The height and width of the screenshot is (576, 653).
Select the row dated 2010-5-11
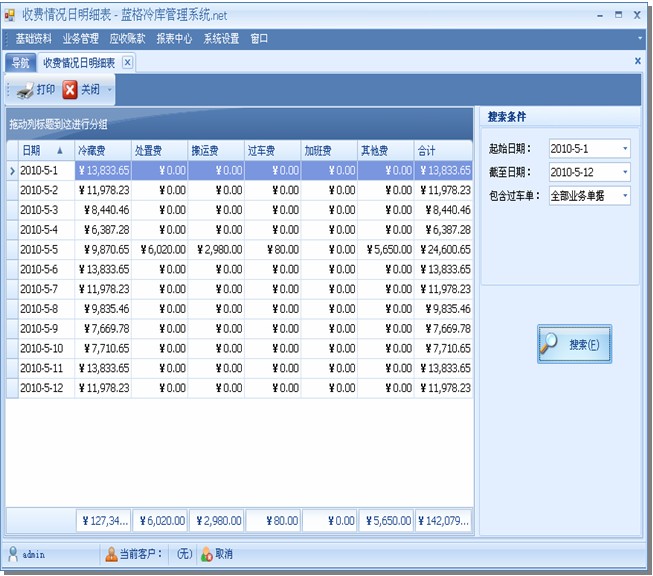[239, 368]
